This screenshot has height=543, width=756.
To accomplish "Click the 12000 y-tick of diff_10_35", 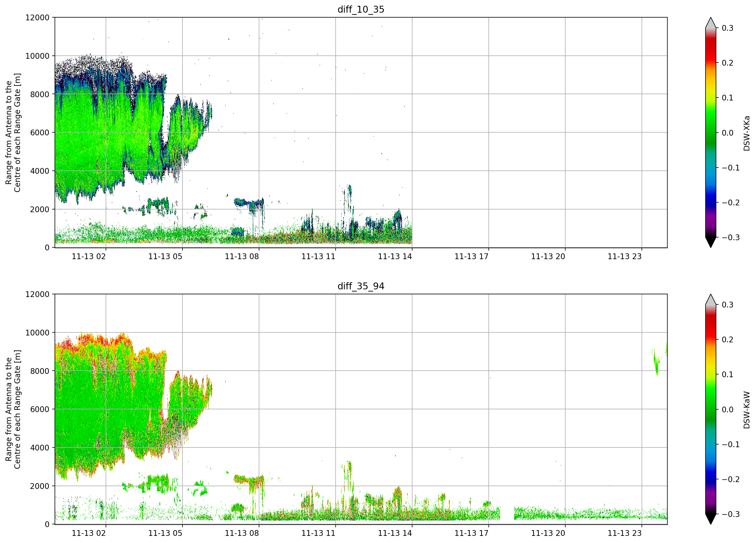I will click(x=37, y=18).
